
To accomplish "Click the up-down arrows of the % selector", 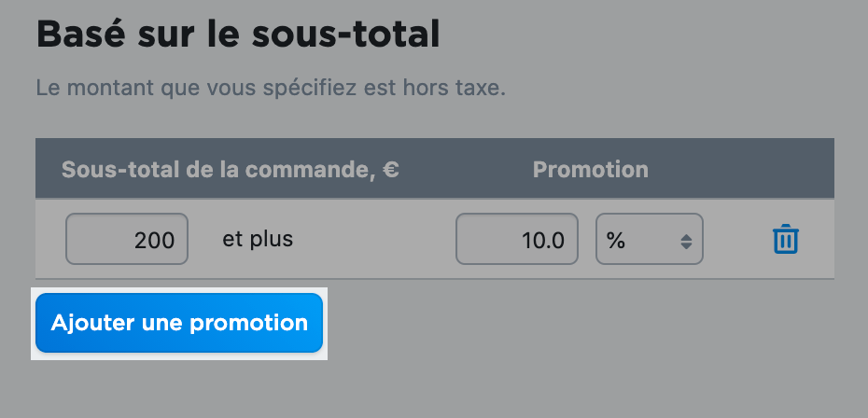I will (686, 242).
